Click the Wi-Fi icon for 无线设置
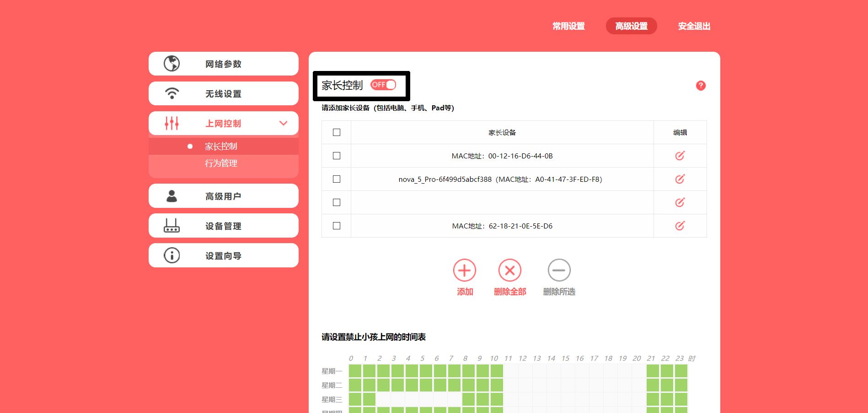This screenshot has width=868, height=413. 171,93
